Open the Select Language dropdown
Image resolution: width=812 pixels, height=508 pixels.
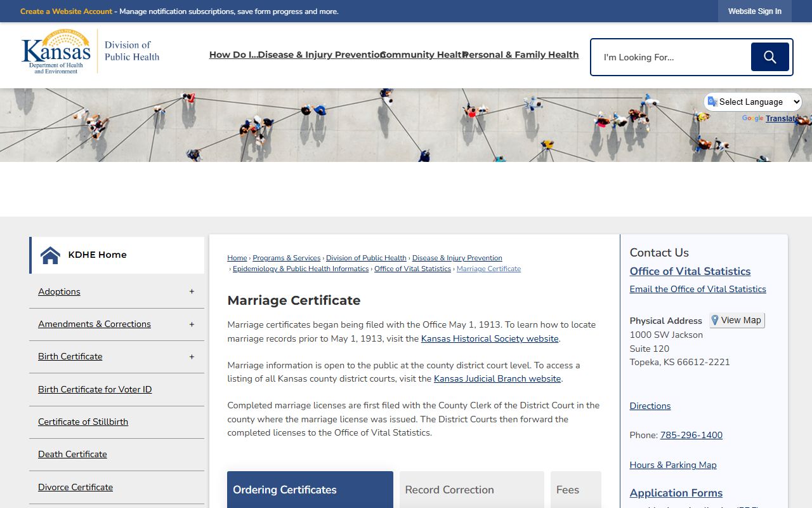click(753, 102)
